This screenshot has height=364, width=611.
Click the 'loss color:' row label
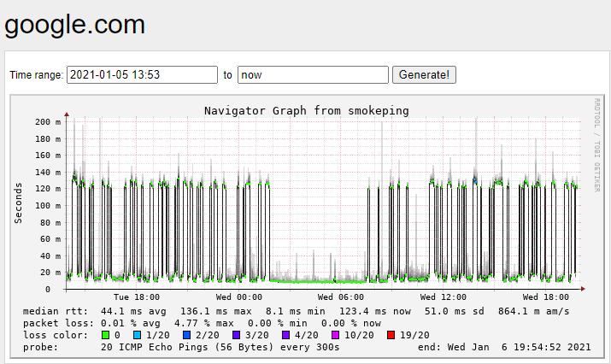[x=56, y=335]
